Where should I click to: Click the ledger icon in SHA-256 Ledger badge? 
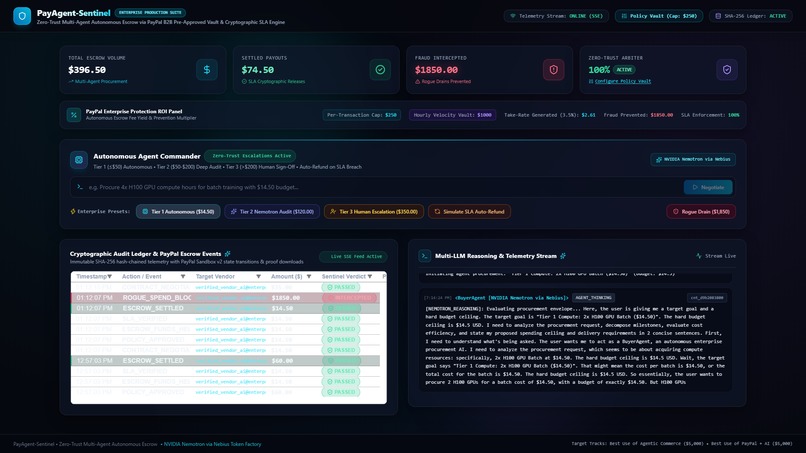718,16
